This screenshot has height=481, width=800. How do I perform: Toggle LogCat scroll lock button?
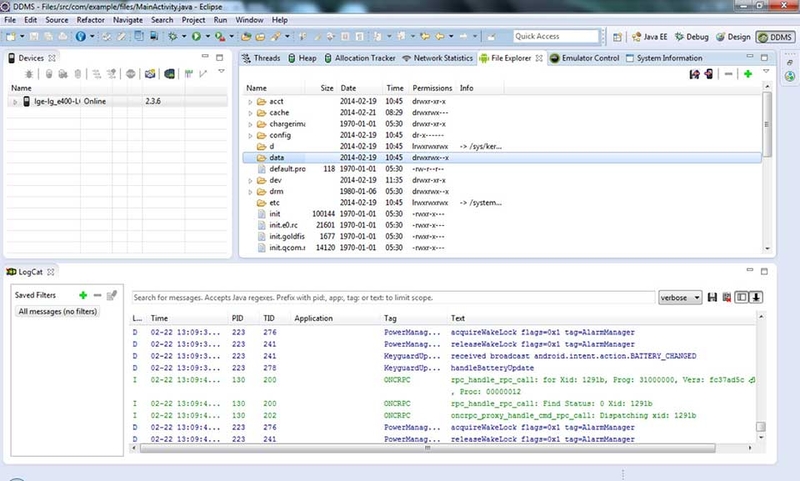pos(756,297)
